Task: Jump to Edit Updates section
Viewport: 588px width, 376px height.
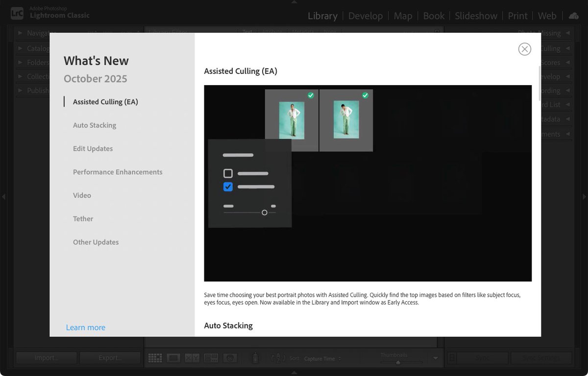Action: tap(93, 149)
